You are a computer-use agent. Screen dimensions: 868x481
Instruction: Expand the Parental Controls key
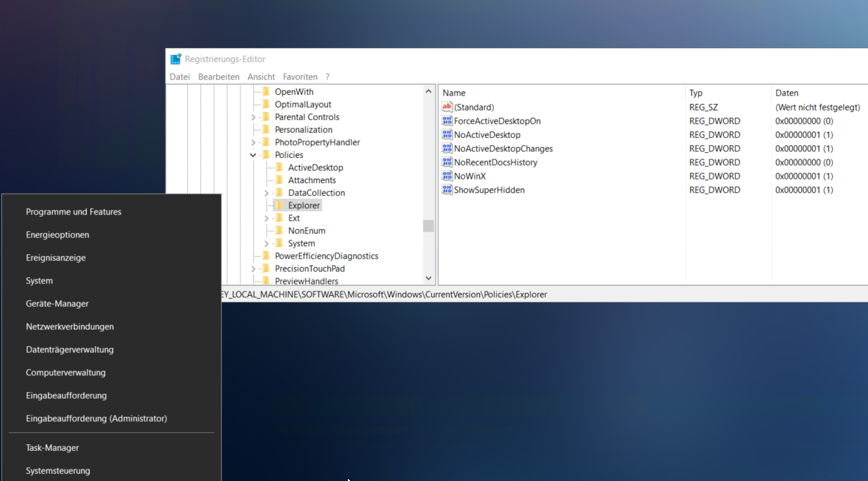pos(253,117)
